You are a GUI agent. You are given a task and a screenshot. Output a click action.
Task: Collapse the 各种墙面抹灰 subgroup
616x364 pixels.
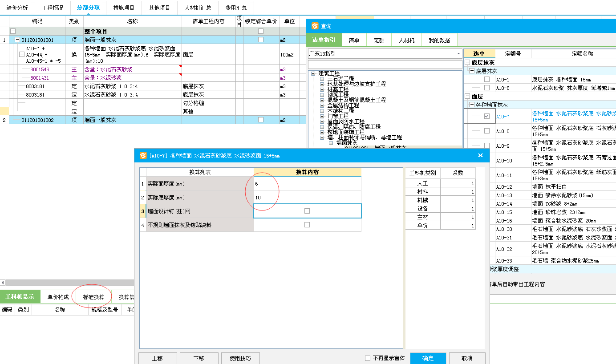tap(472, 105)
